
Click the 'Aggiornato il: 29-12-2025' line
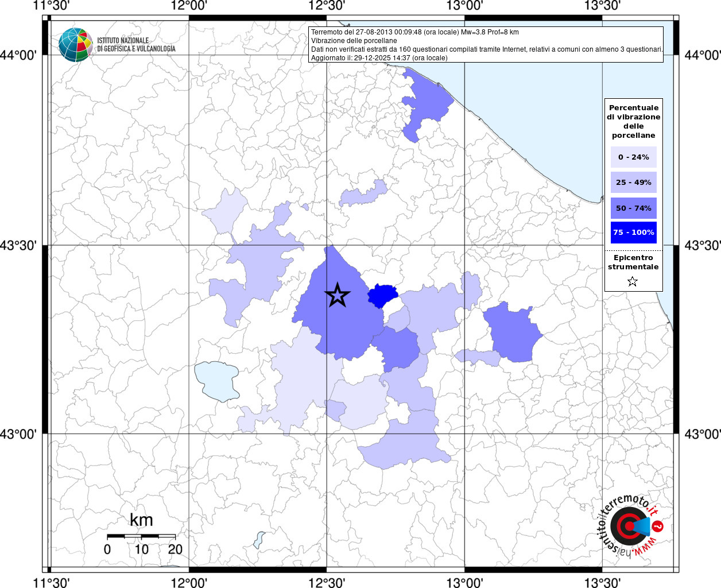pos(379,58)
